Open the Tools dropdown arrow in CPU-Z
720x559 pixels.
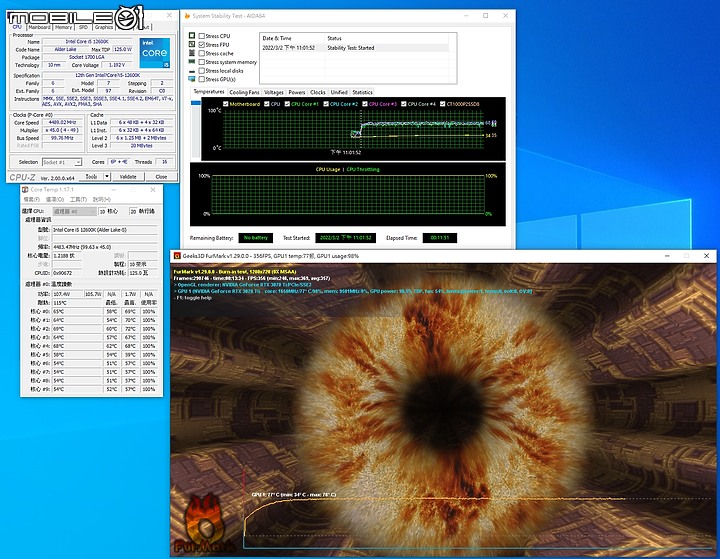pos(107,176)
